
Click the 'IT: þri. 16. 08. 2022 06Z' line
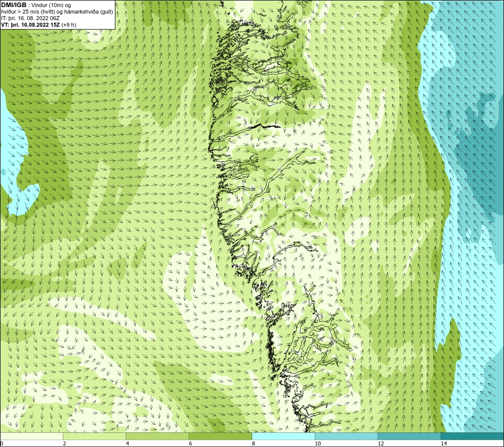[x=31, y=18]
